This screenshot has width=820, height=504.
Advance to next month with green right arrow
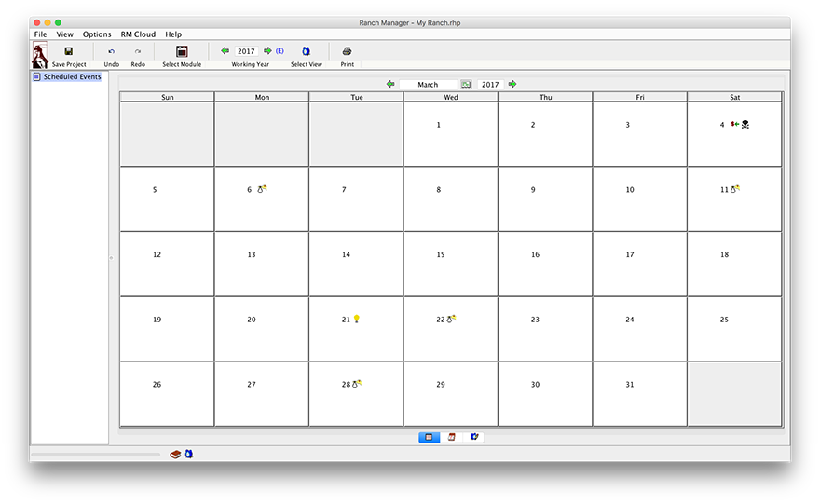pyautogui.click(x=512, y=84)
